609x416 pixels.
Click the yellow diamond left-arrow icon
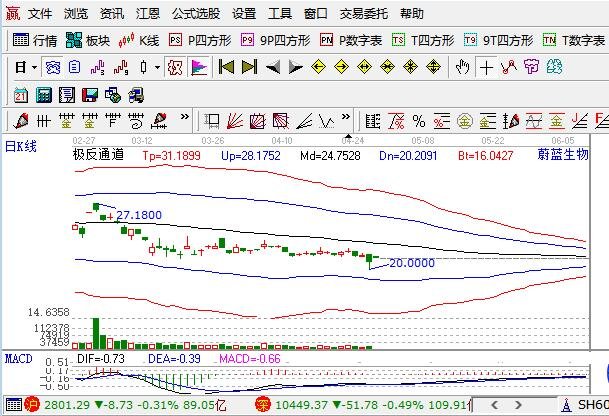pos(318,67)
